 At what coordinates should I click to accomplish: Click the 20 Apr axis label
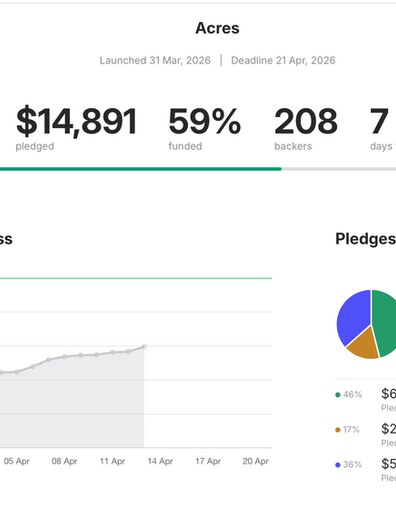tap(256, 461)
